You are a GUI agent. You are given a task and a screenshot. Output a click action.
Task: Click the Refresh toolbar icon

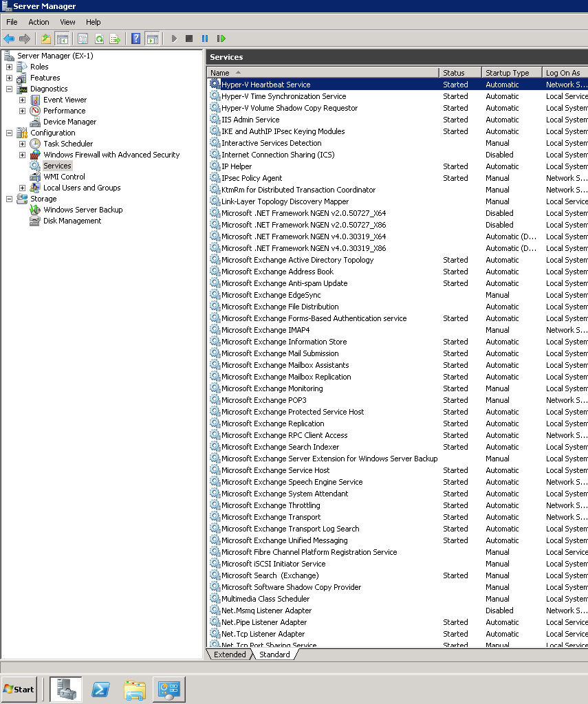(99, 38)
